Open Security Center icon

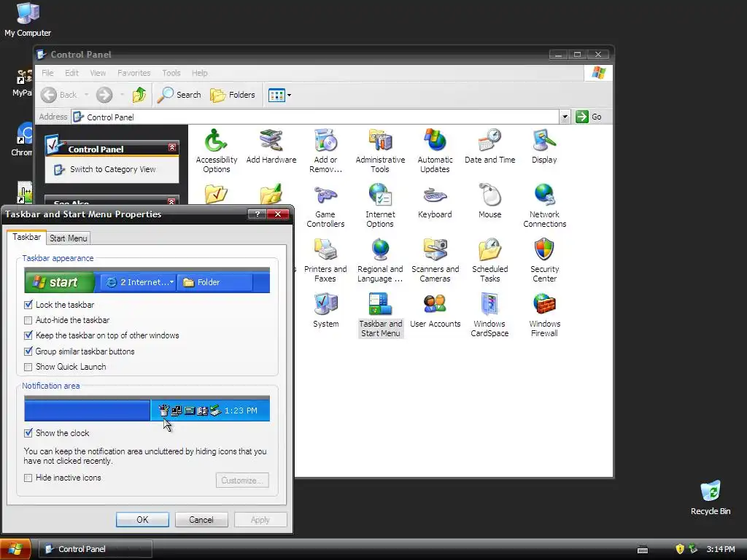(544, 260)
